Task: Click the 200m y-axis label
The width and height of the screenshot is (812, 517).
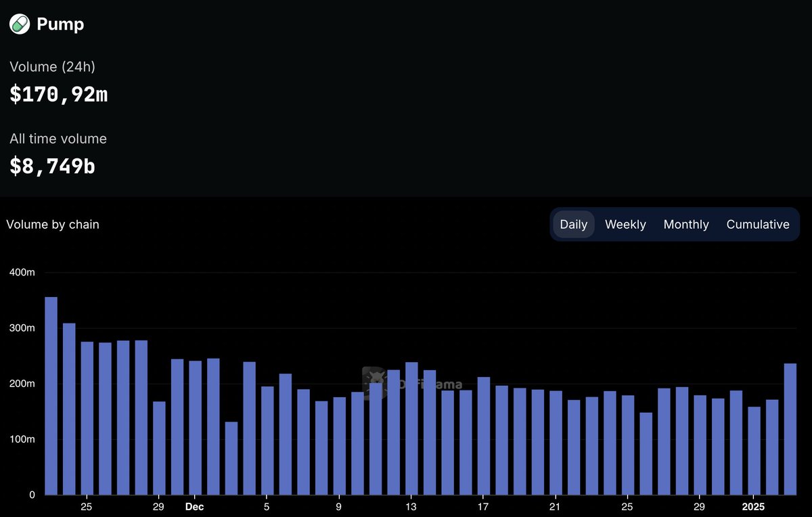Action: [22, 384]
